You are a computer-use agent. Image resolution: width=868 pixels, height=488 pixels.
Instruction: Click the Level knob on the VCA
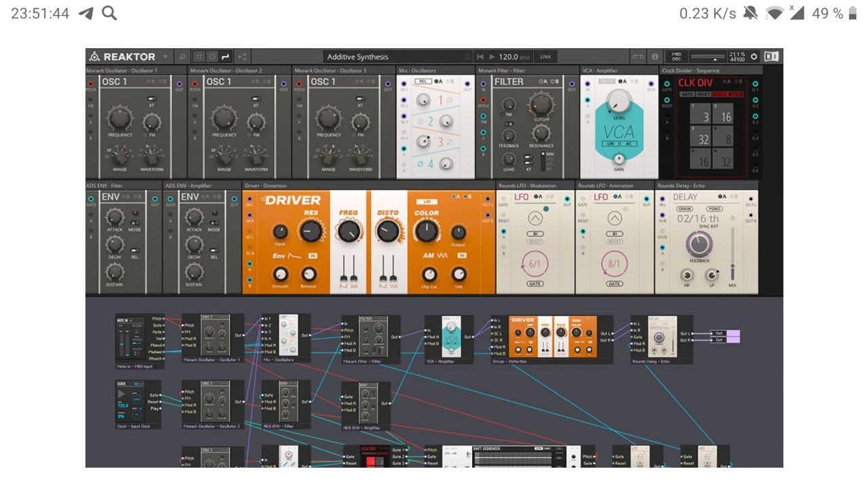pyautogui.click(x=618, y=102)
